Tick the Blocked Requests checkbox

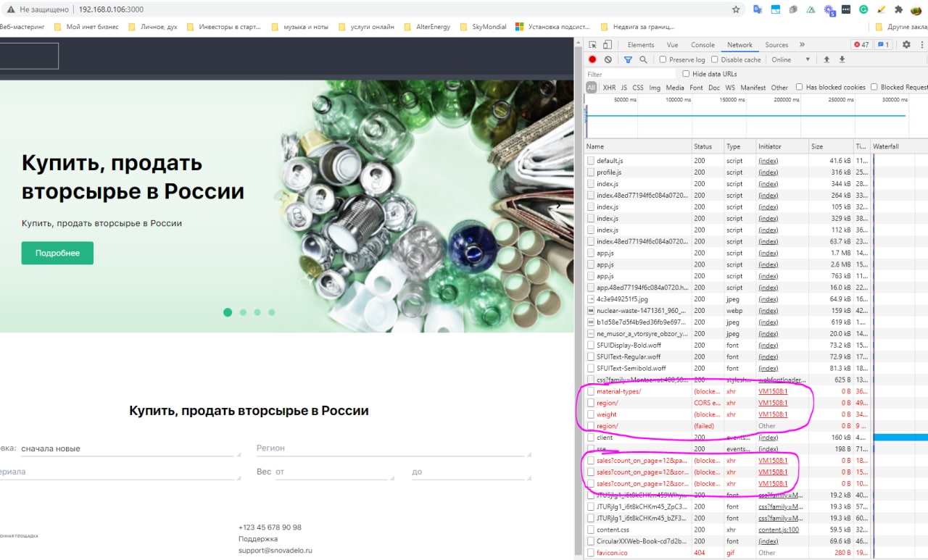(x=874, y=87)
